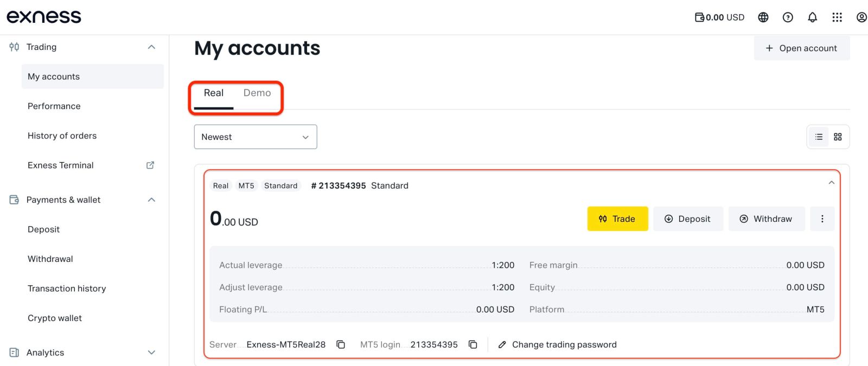Switch to the Demo accounts tab
Viewport: 868px width, 366px height.
(257, 93)
